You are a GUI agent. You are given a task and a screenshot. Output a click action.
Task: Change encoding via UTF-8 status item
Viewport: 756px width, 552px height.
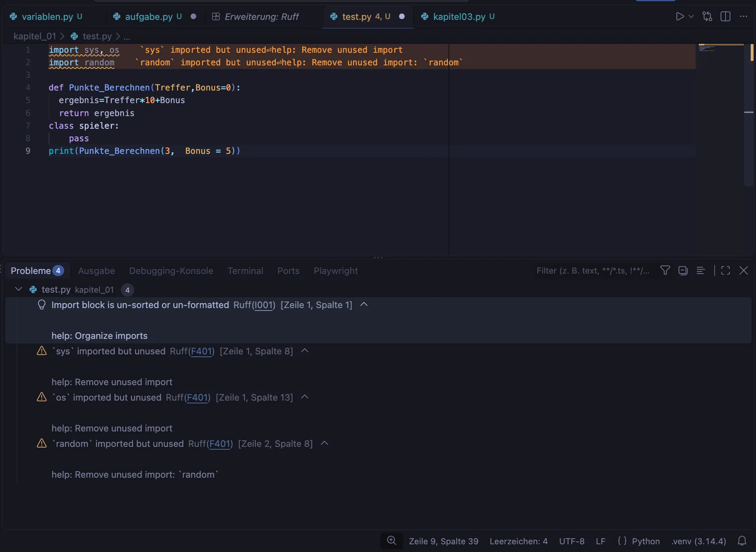(x=571, y=541)
